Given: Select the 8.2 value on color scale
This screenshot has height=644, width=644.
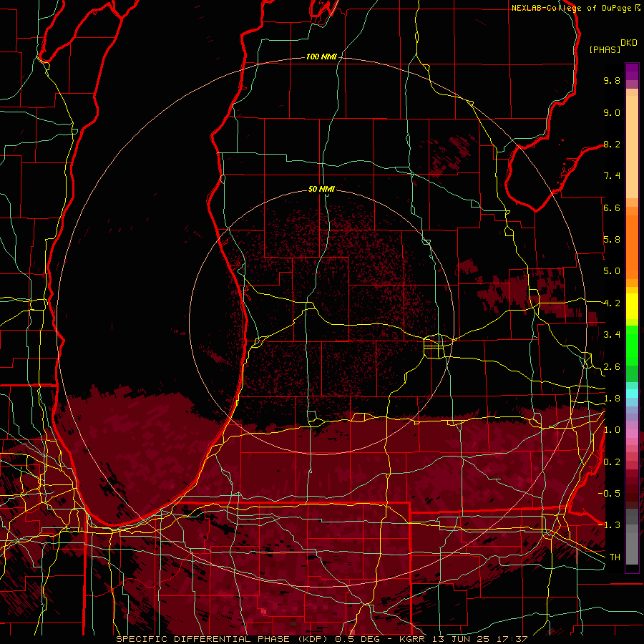Looking at the screenshot, I should tap(612, 144).
